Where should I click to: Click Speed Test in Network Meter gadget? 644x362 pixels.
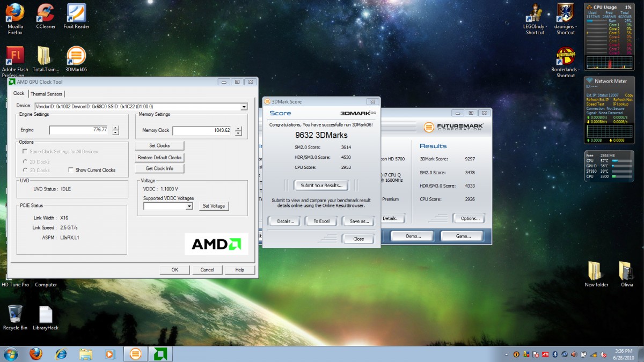(x=596, y=104)
